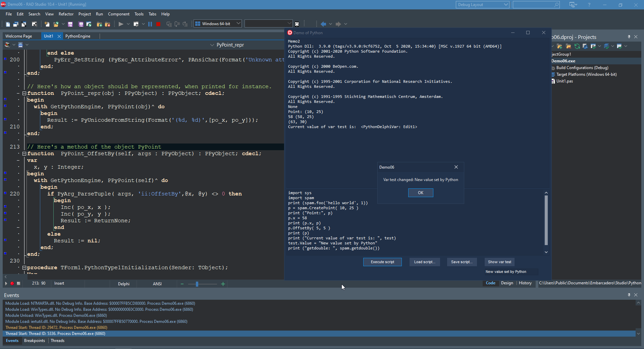Collapse the PyPoint_repr function fold marker
The height and width of the screenshot is (349, 644).
click(24, 93)
